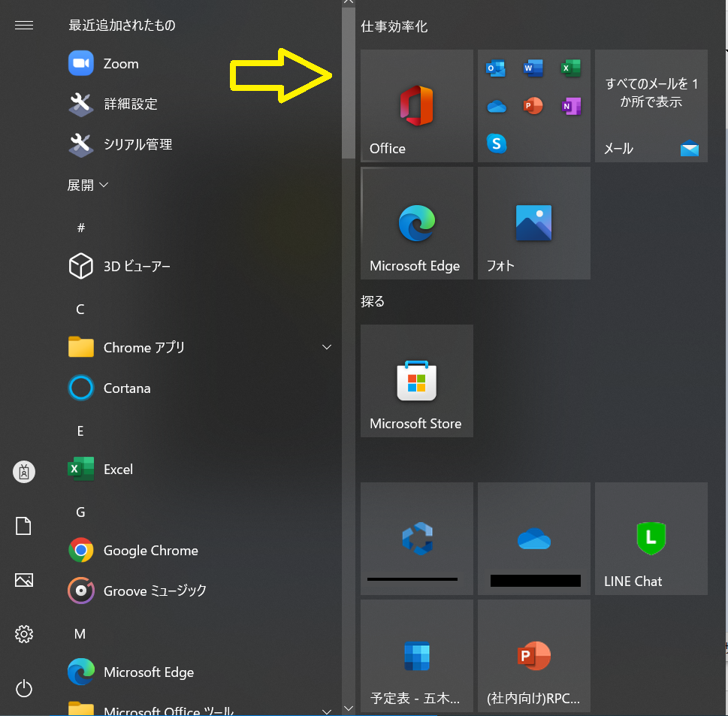Image resolution: width=728 pixels, height=716 pixels.
Task: Open the Zoom app from recently added
Action: coord(200,63)
